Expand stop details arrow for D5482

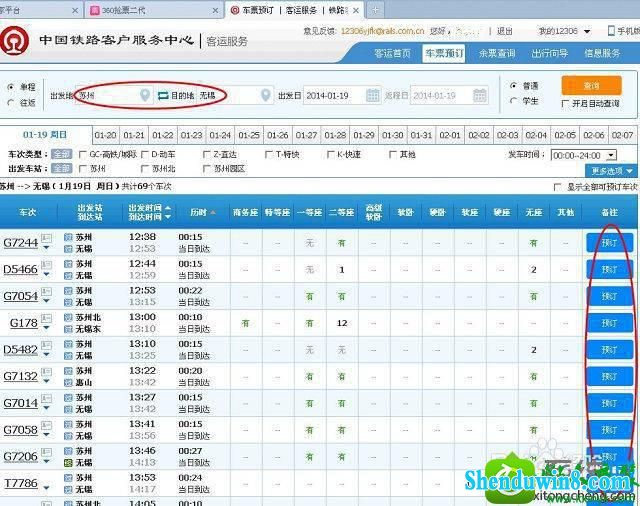tap(47, 355)
